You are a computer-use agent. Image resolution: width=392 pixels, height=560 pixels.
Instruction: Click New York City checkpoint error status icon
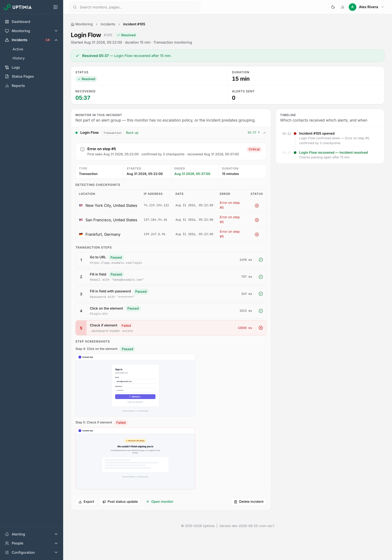[x=257, y=206]
